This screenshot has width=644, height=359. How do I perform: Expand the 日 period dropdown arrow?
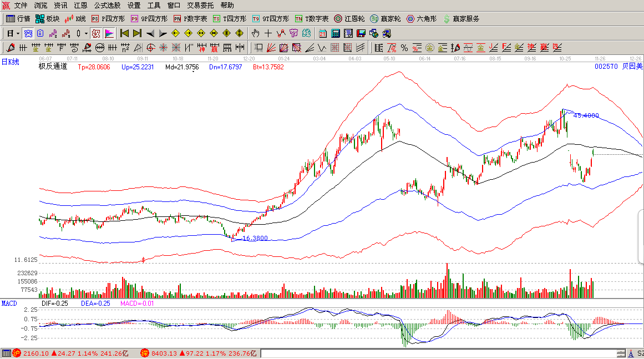(18, 33)
